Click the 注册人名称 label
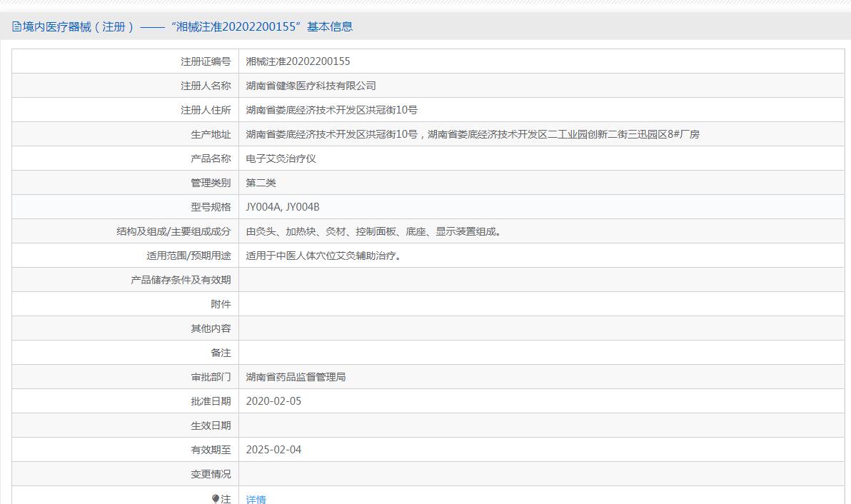 pyautogui.click(x=206, y=86)
